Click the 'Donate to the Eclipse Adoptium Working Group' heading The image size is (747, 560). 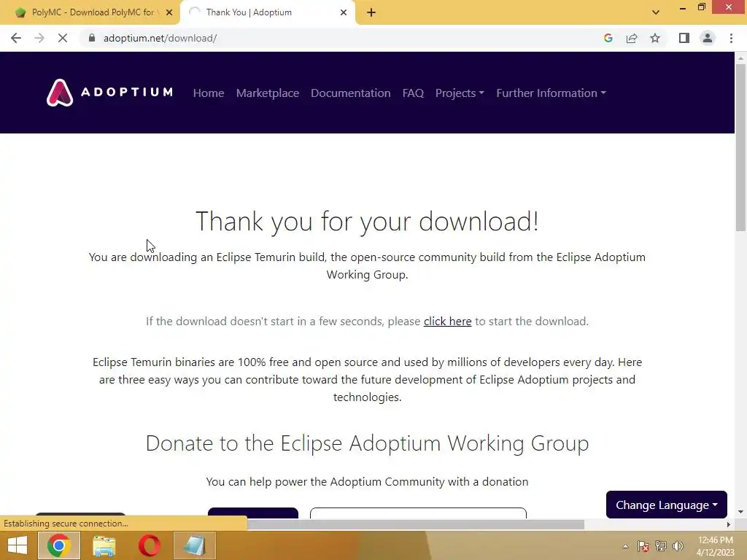click(x=368, y=443)
